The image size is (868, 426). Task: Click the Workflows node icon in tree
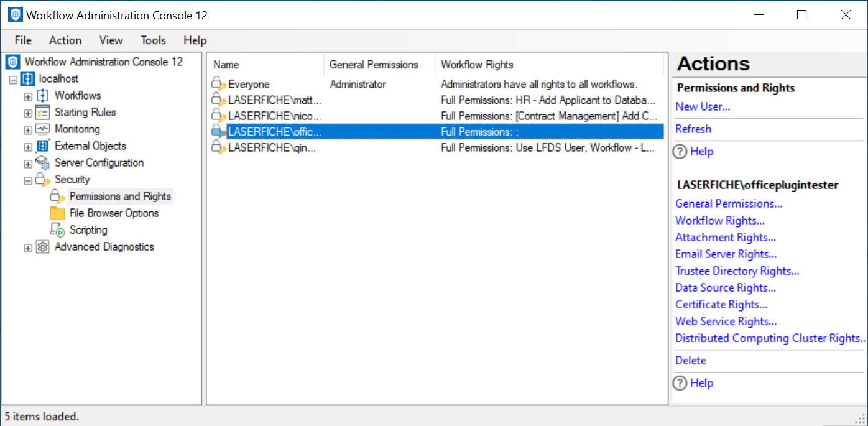pyautogui.click(x=42, y=96)
